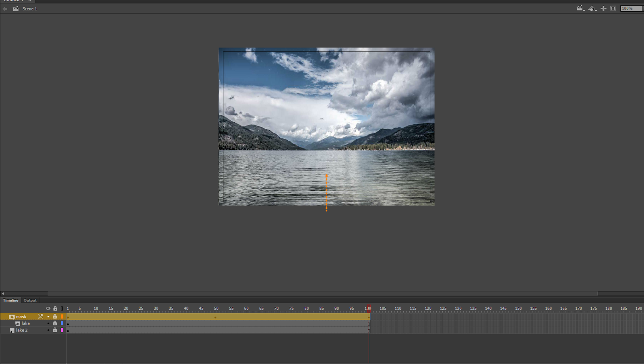Click the Scene 1 clapperboard icon

16,8
